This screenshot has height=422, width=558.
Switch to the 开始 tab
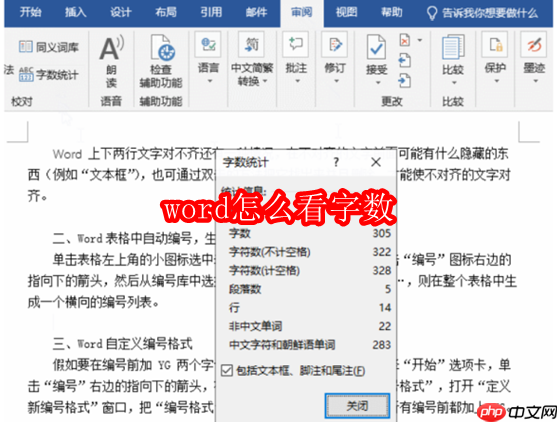31,12
